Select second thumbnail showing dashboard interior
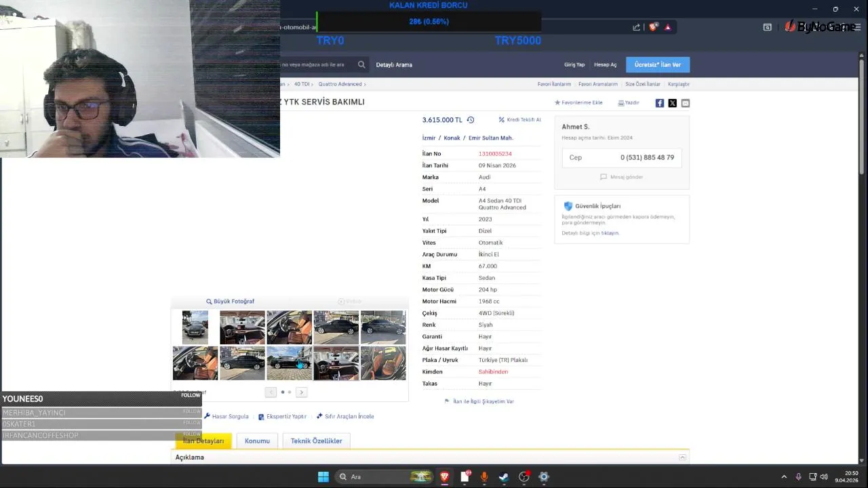868x488 pixels. click(x=242, y=327)
